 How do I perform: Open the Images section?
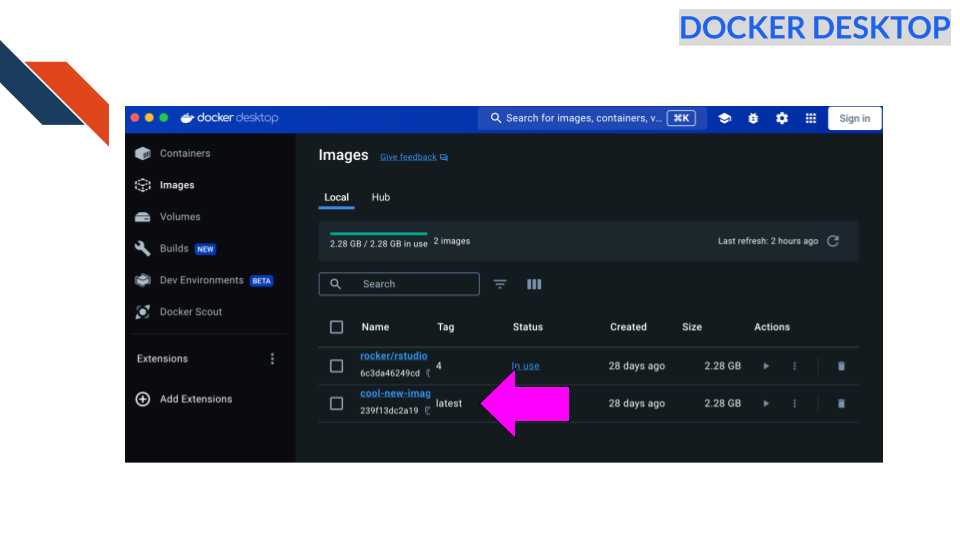click(x=177, y=185)
